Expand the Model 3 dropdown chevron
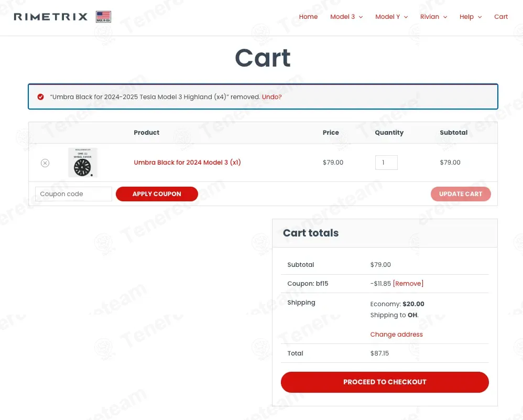 pyautogui.click(x=361, y=17)
